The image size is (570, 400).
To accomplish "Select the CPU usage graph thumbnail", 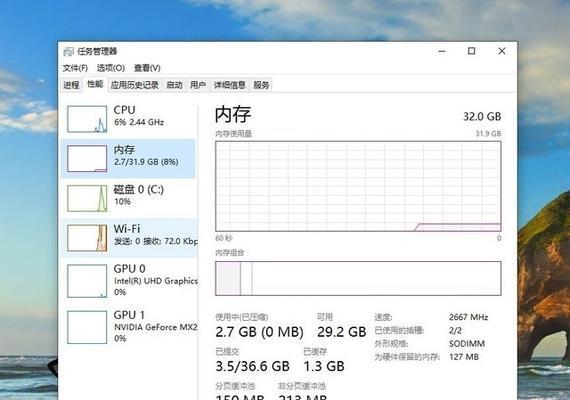I will (x=87, y=119).
